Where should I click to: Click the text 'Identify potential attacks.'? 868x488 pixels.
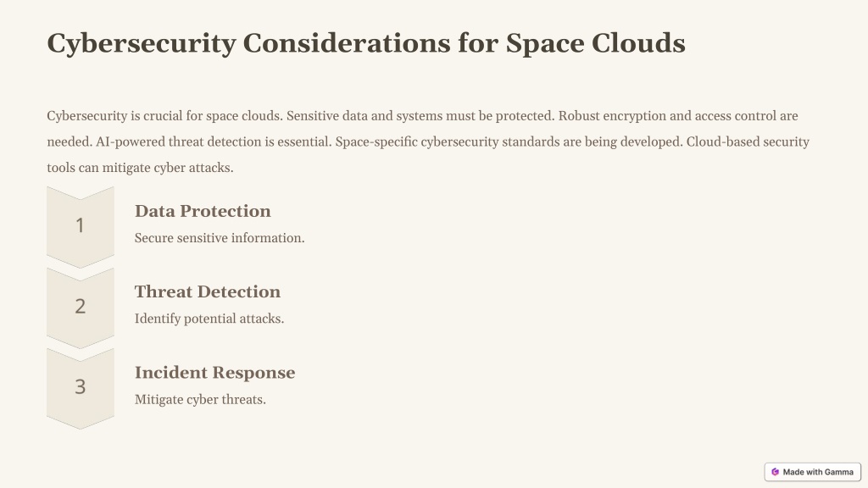coord(209,319)
